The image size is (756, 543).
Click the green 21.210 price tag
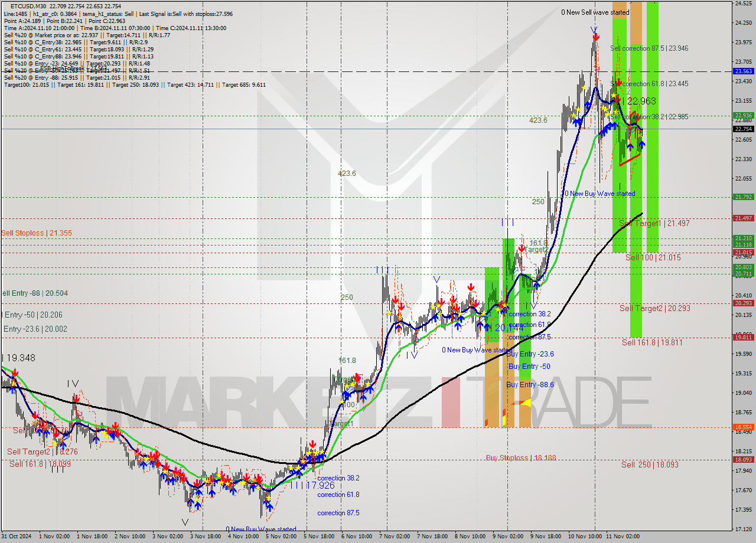pos(743,238)
